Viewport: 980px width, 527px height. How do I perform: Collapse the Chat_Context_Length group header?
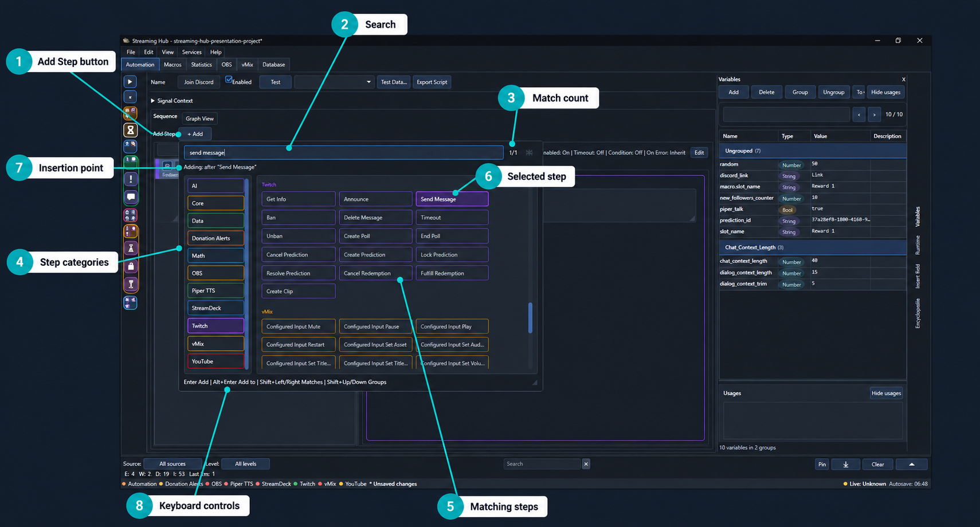(813, 247)
